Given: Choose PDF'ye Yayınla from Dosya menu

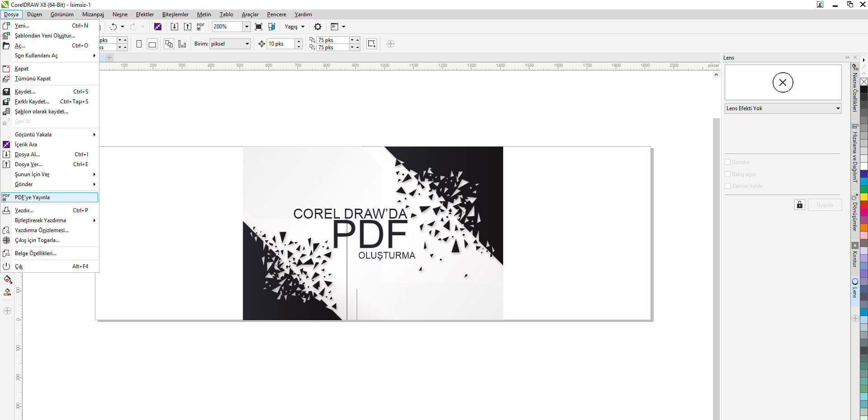Looking at the screenshot, I should click(x=33, y=197).
